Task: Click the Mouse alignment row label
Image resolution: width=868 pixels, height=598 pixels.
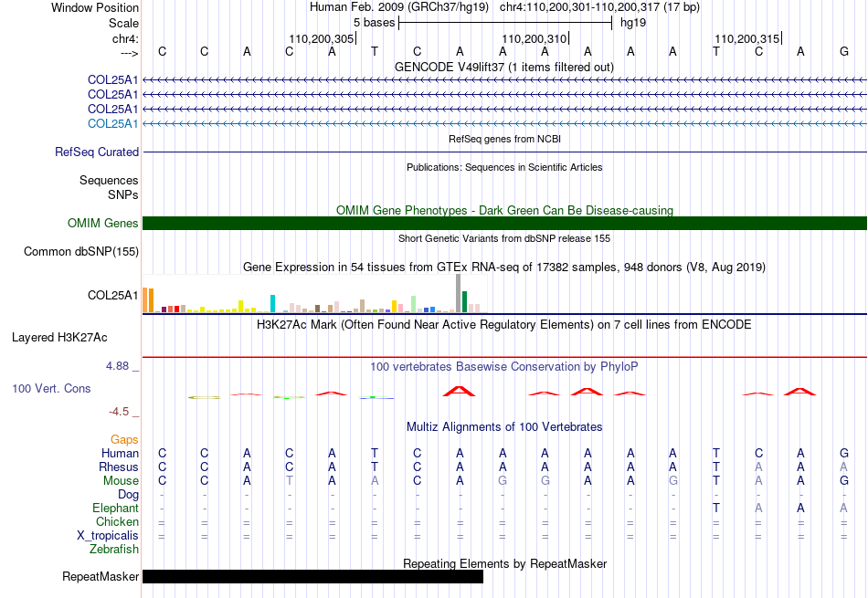Action: point(121,481)
